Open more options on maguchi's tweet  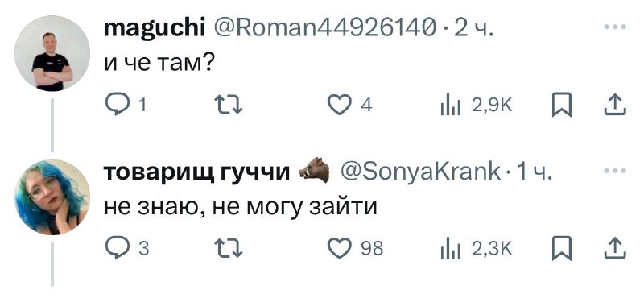[615, 27]
